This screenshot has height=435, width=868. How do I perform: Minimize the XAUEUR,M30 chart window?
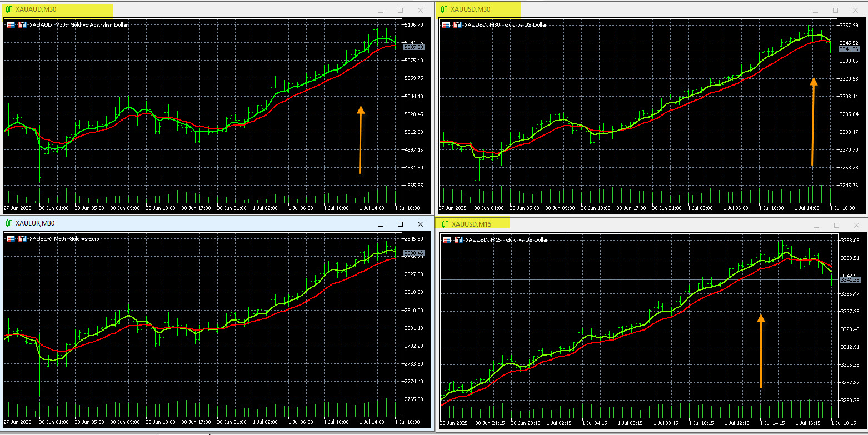[x=380, y=224]
